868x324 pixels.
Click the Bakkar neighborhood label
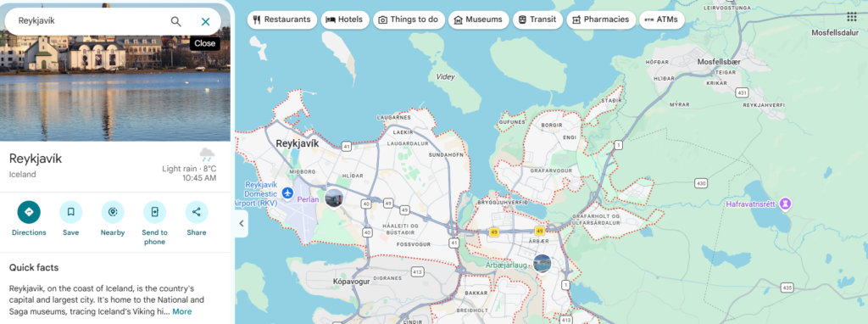click(x=476, y=293)
